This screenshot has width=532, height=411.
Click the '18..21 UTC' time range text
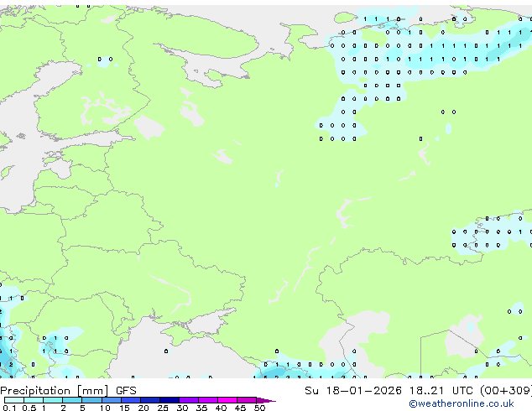(441, 391)
